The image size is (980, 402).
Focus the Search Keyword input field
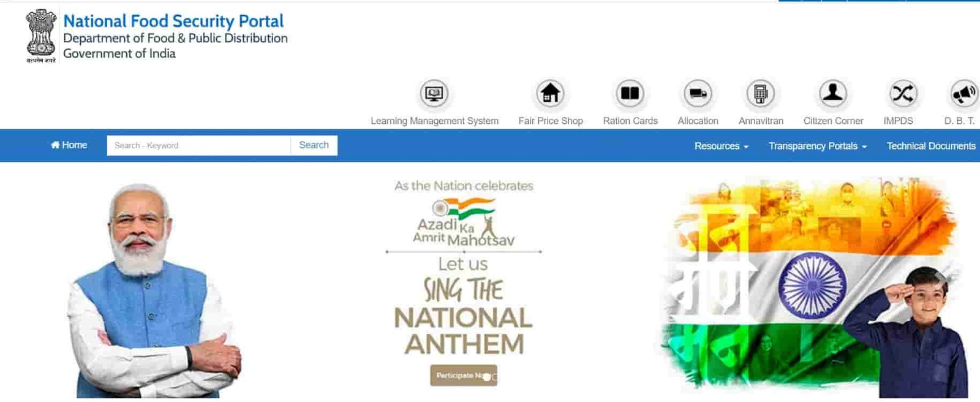coord(198,145)
